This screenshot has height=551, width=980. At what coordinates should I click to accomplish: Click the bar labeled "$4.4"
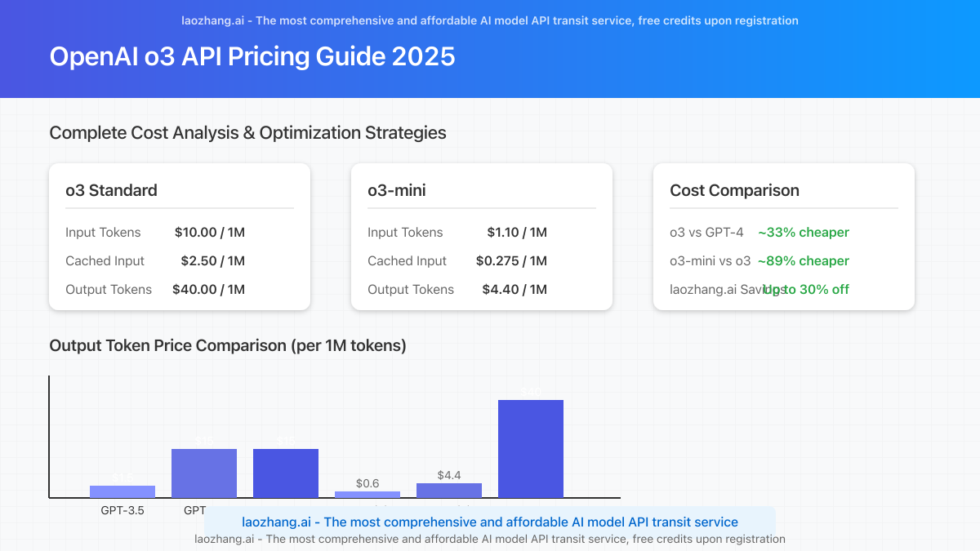click(x=449, y=490)
